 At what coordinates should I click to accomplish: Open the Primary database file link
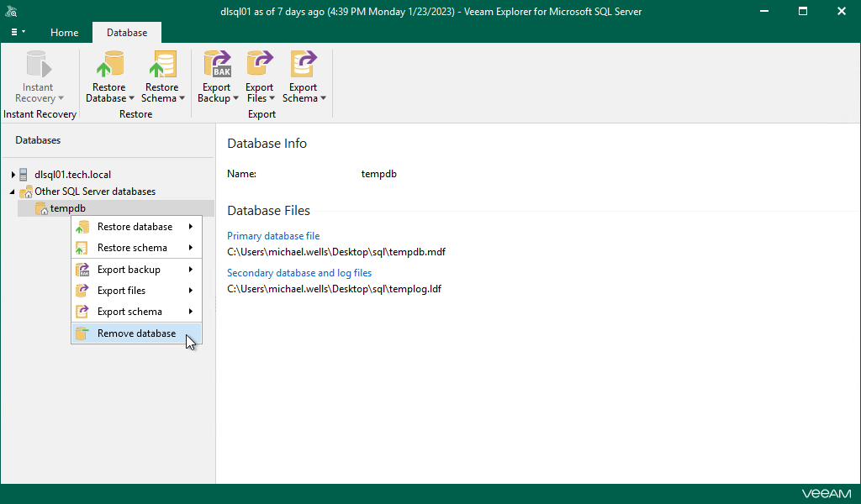[273, 236]
